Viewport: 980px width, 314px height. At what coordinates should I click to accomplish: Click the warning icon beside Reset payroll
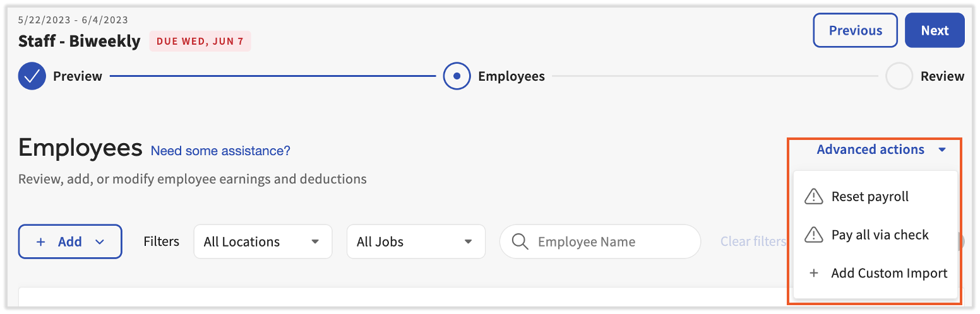(814, 197)
